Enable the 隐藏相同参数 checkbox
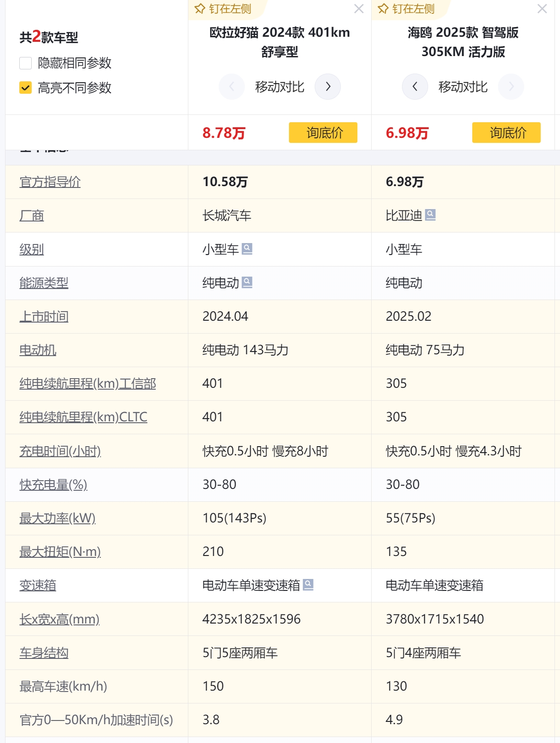The image size is (560, 743). (x=26, y=63)
